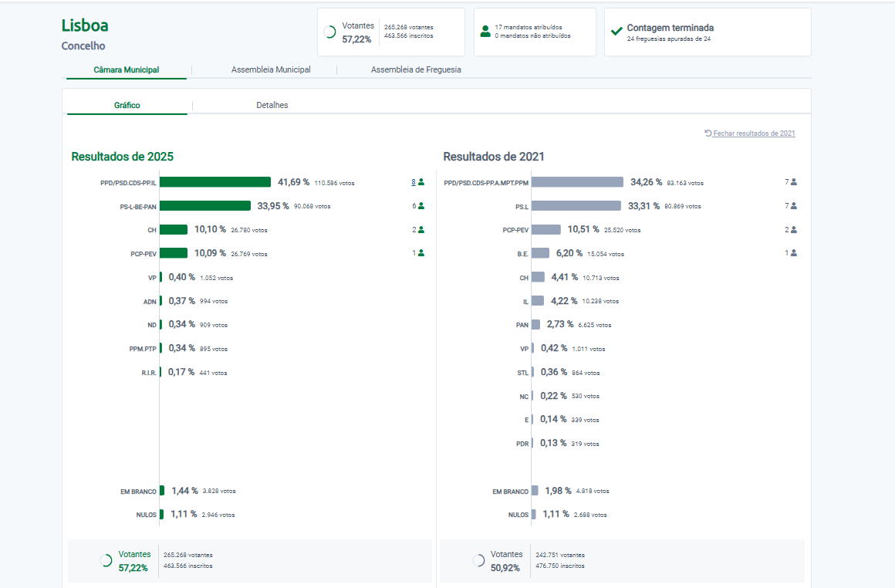
Task: Click the mandate person icon for PPD/PSD.CDS-PP.IL 2025
Action: pos(421,183)
